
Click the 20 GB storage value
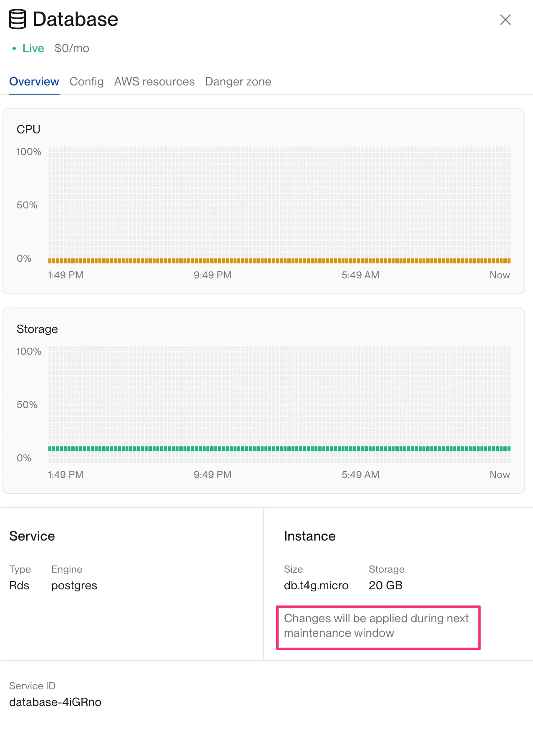click(385, 585)
